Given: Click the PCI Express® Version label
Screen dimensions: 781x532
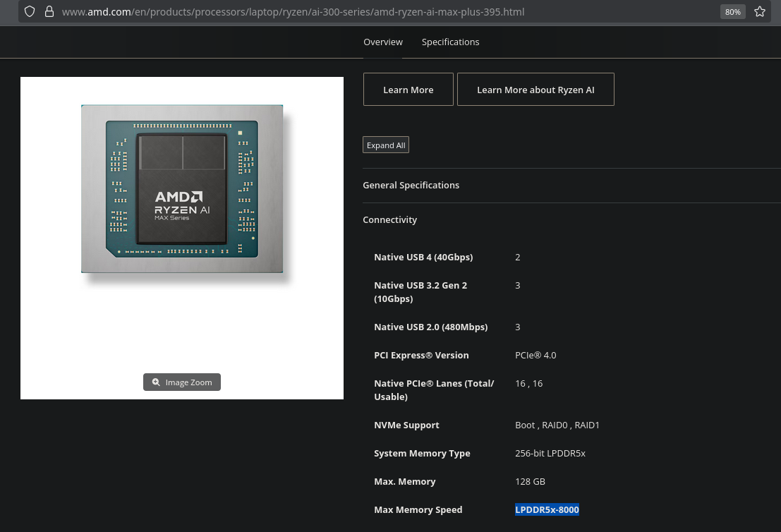Looking at the screenshot, I should [x=421, y=355].
